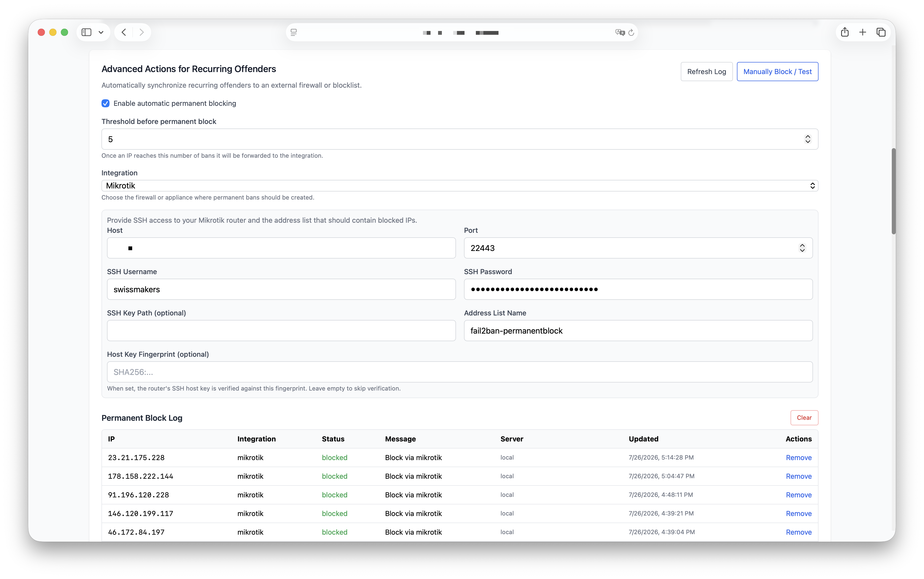Open the Integration dropdown showing Mikrotik
Viewport: 924px width, 579px height.
459,186
